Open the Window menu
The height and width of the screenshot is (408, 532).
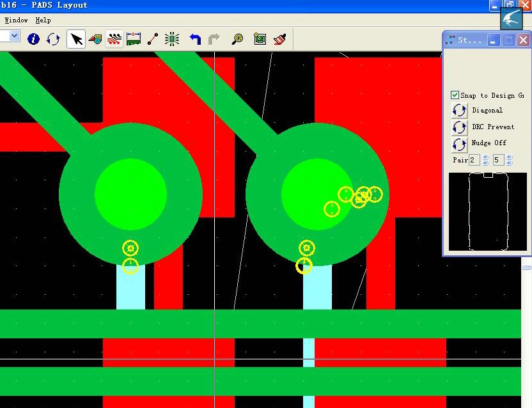click(16, 20)
